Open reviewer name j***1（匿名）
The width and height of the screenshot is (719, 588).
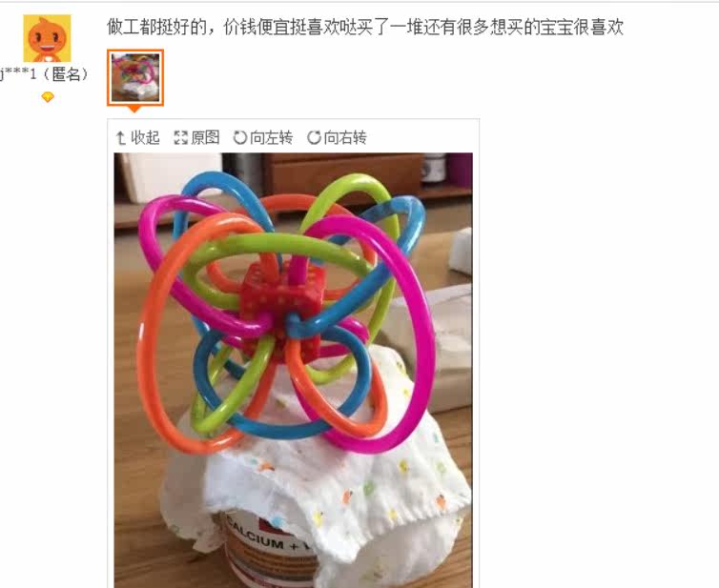[x=45, y=73]
